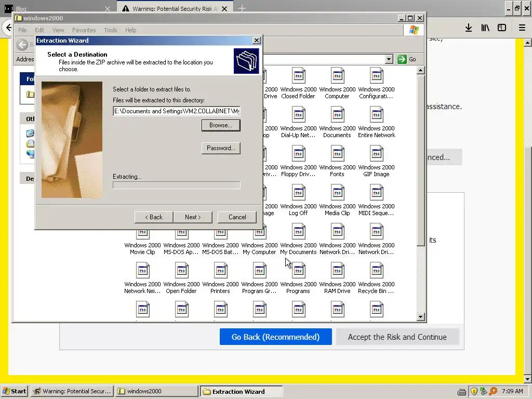Screen dimensions: 532x399
Task: Select the Windows 2000 Network Nei... file icon
Action: pyautogui.click(x=142, y=271)
